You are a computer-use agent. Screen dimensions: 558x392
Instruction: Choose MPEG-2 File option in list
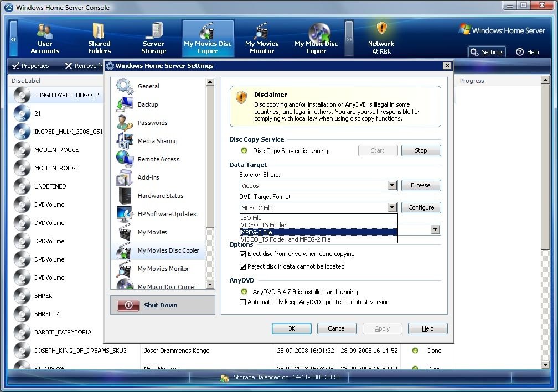318,232
